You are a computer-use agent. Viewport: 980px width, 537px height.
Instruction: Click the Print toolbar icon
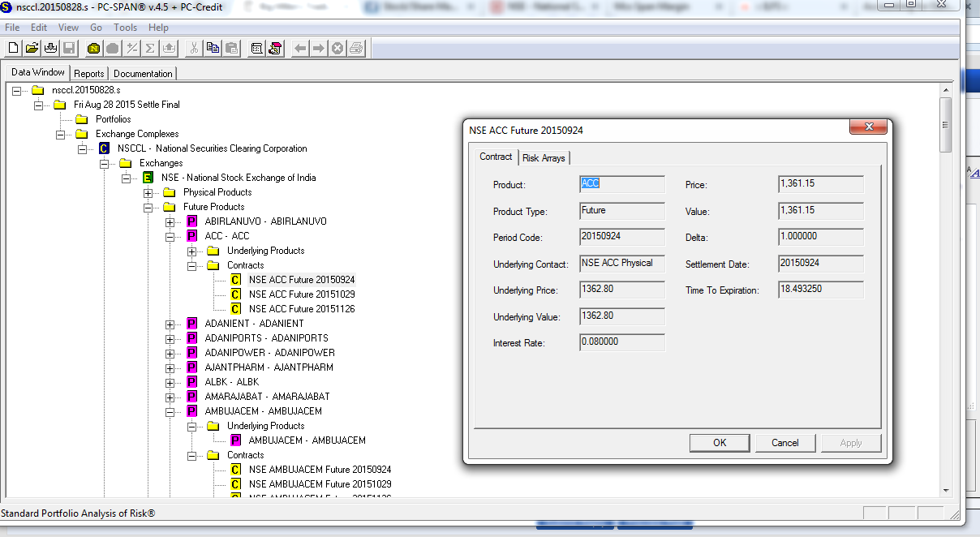[356, 48]
